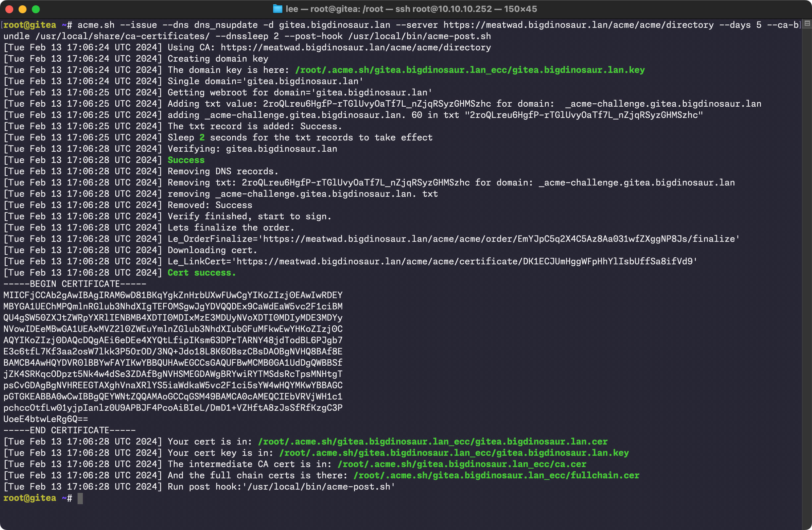This screenshot has height=530, width=812.
Task: Close the terminal window with red button
Action: (10, 9)
